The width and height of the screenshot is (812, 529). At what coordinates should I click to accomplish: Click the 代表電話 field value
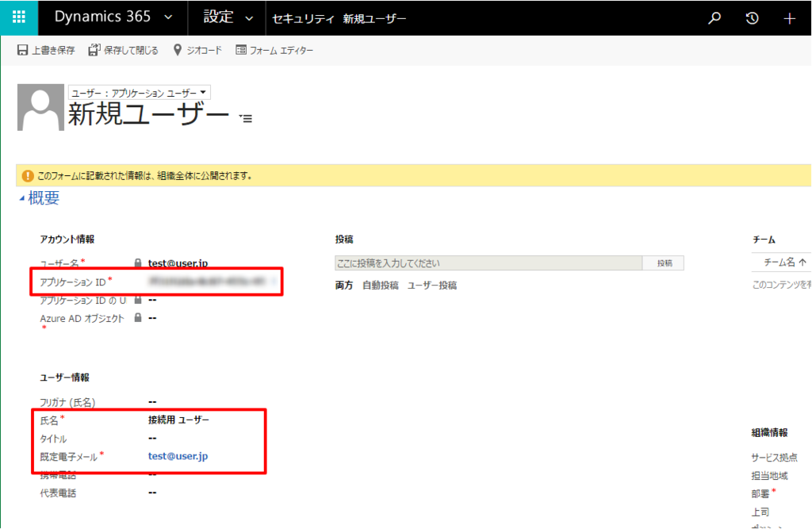(152, 493)
